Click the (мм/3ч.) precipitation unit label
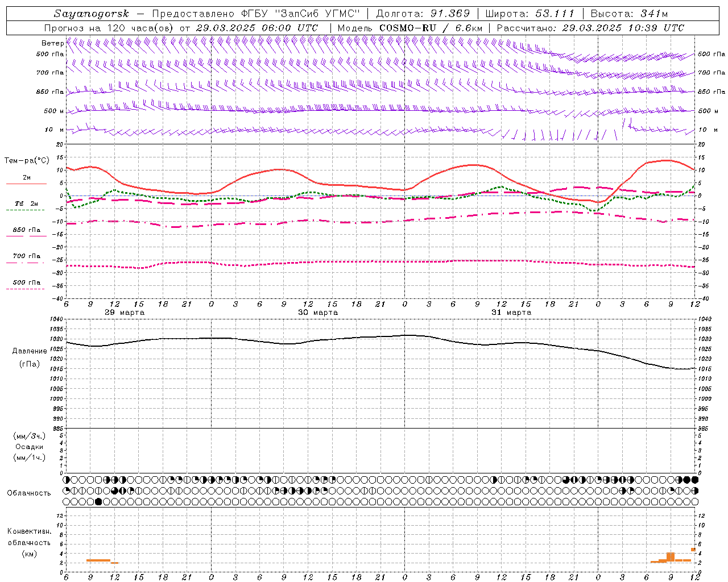The width and height of the screenshot is (728, 582). (29, 436)
